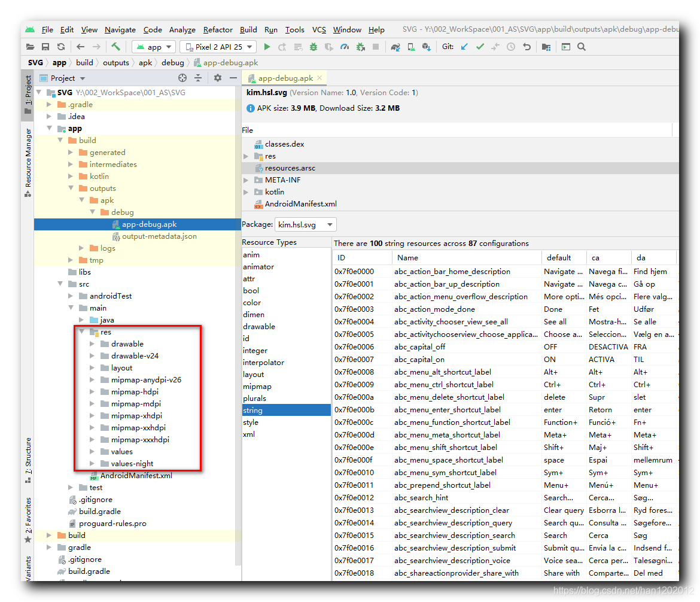Open the Build menu
The height and width of the screenshot is (602, 700).
(x=248, y=30)
